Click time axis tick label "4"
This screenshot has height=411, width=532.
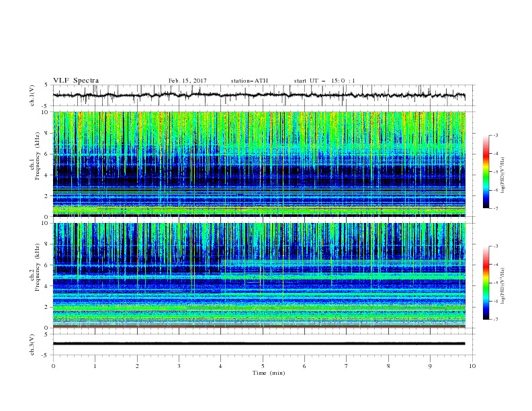point(220,366)
